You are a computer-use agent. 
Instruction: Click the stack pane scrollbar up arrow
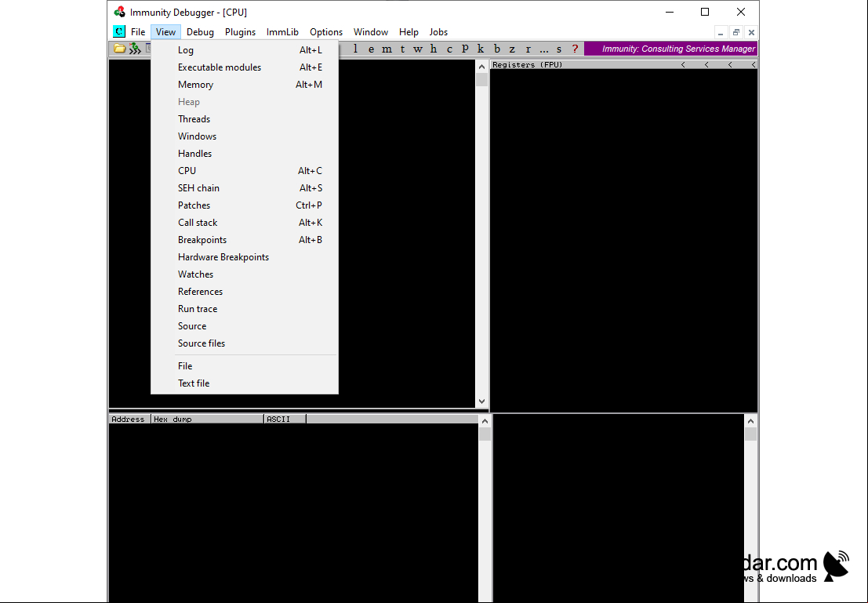point(750,421)
